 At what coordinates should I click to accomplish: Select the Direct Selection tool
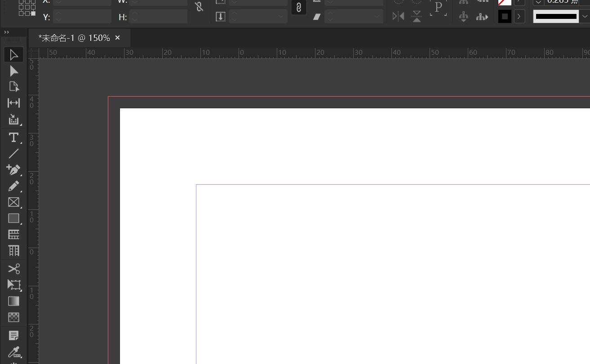click(14, 71)
